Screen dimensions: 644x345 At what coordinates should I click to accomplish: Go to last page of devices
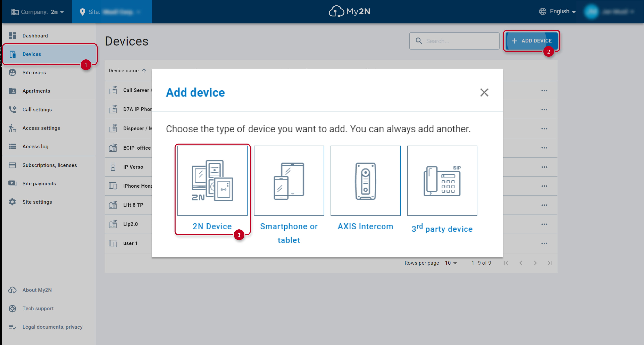coord(550,263)
